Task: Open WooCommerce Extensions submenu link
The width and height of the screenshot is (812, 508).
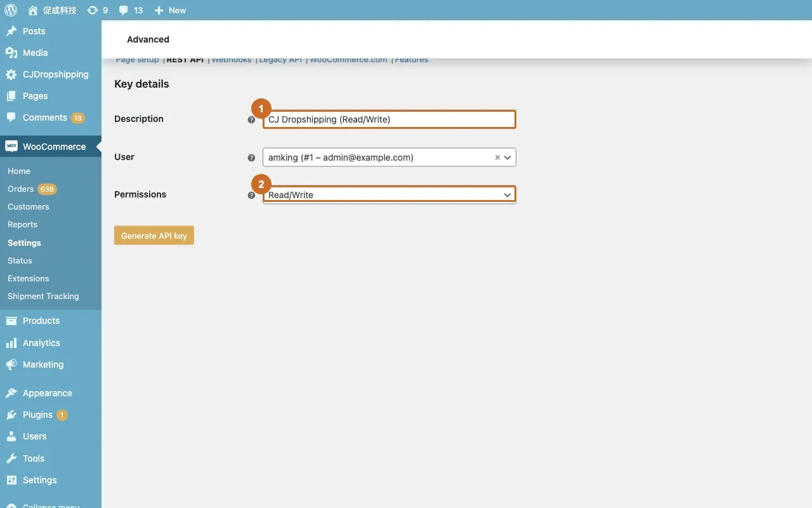Action: click(28, 278)
